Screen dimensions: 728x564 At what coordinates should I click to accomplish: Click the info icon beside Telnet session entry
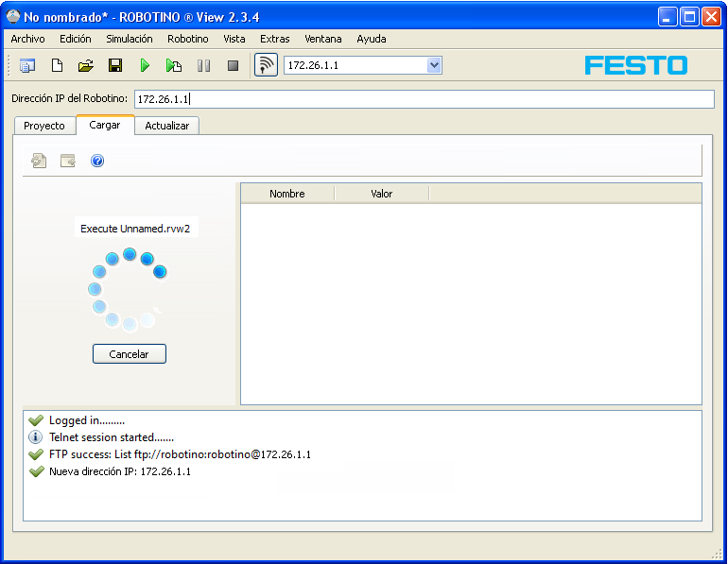(x=35, y=436)
